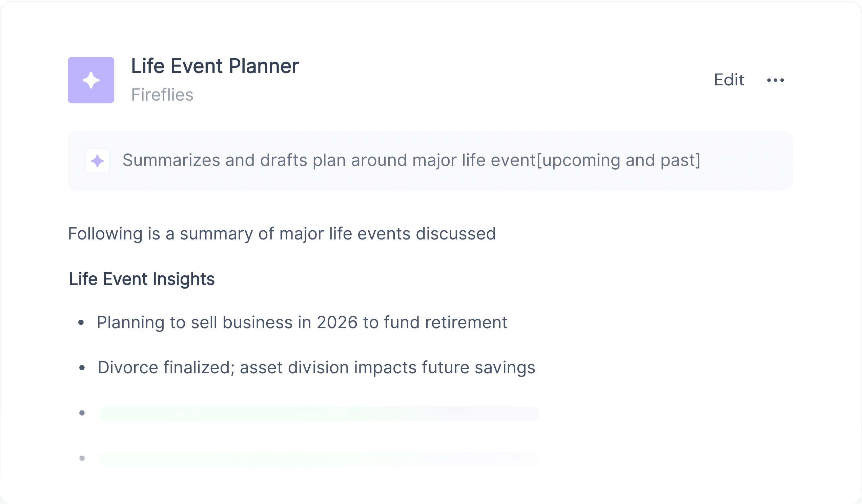Click the Edit button
The width and height of the screenshot is (862, 504).
[729, 80]
